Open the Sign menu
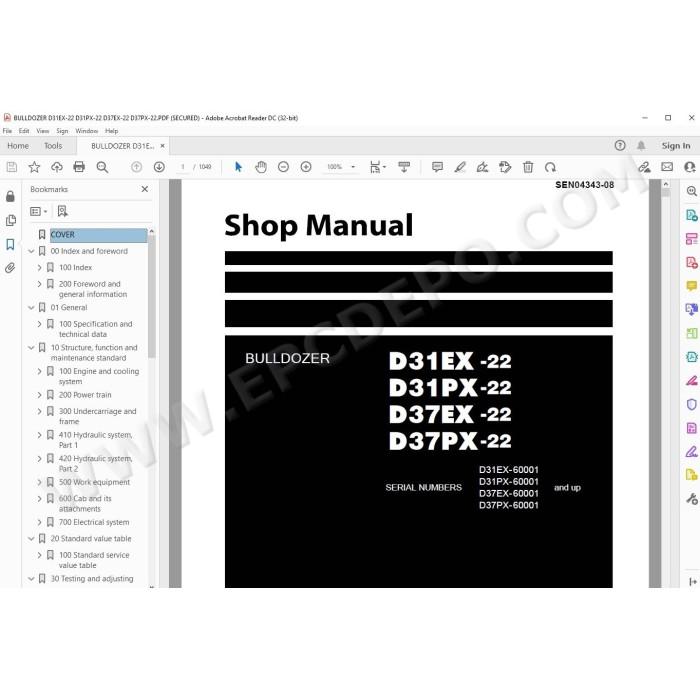Screen dimensions: 700x700 [62, 131]
